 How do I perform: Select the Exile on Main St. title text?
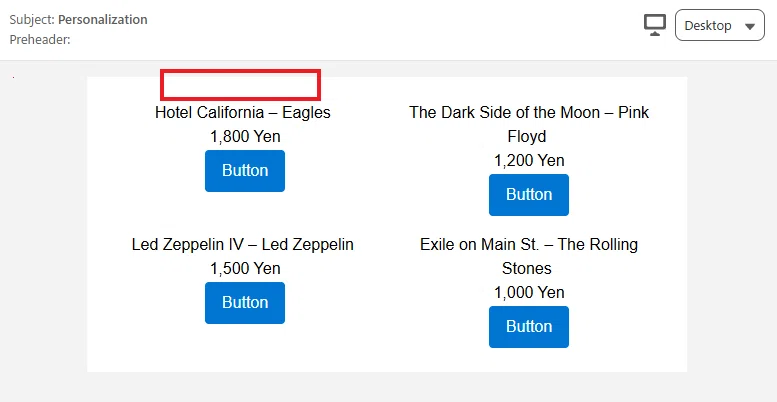pos(529,256)
